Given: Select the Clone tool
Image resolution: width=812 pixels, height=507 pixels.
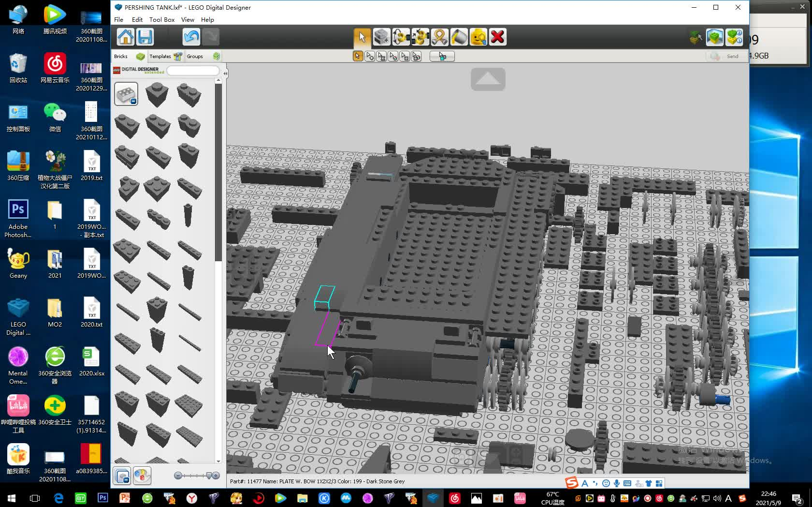Looking at the screenshot, I should coord(381,37).
